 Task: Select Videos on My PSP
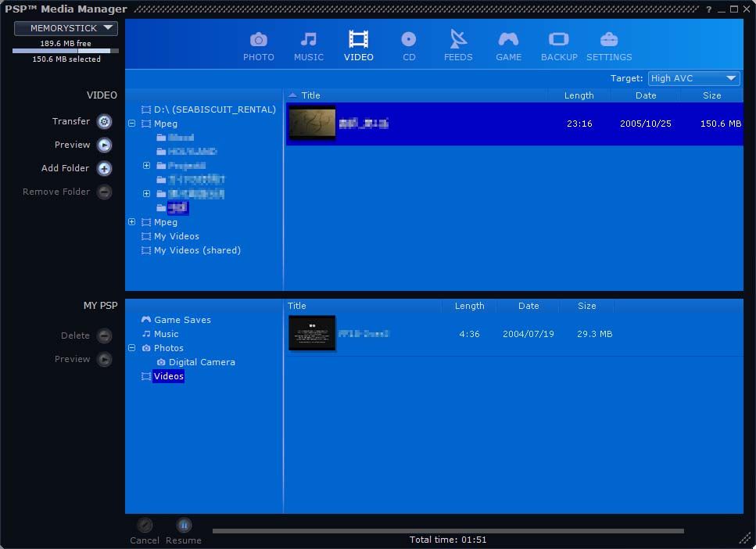168,376
